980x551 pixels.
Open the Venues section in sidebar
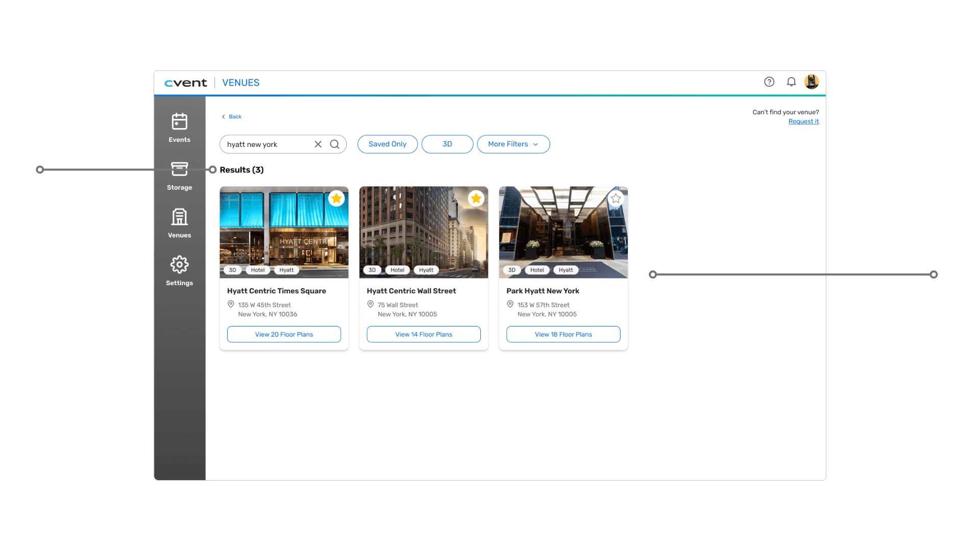[x=179, y=223]
